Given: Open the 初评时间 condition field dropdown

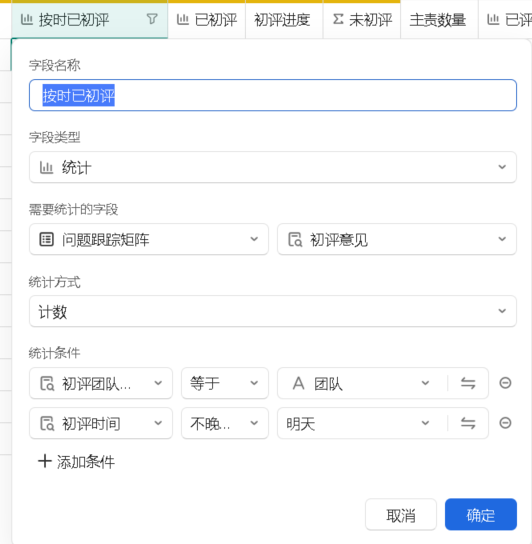Looking at the screenshot, I should click(x=101, y=423).
